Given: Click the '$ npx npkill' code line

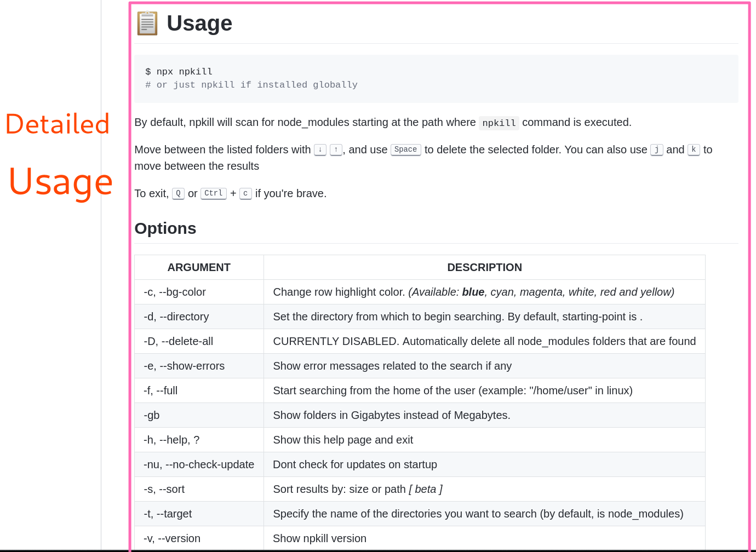Looking at the screenshot, I should click(179, 72).
